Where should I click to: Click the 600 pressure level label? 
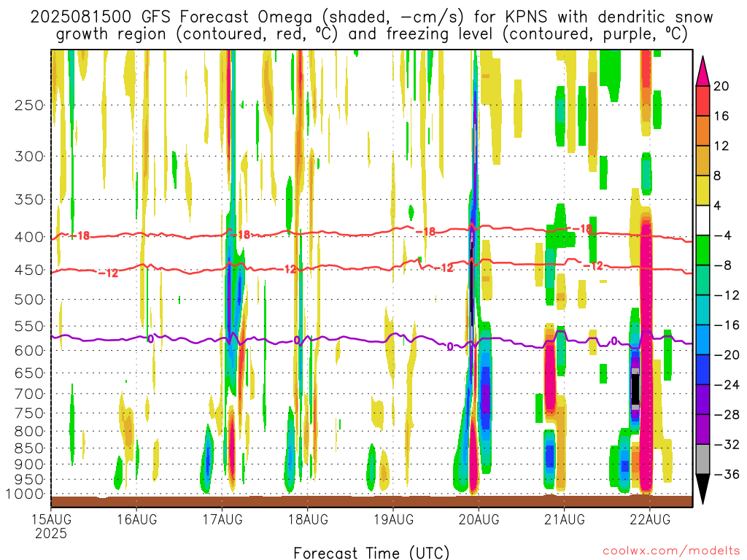pos(29,351)
